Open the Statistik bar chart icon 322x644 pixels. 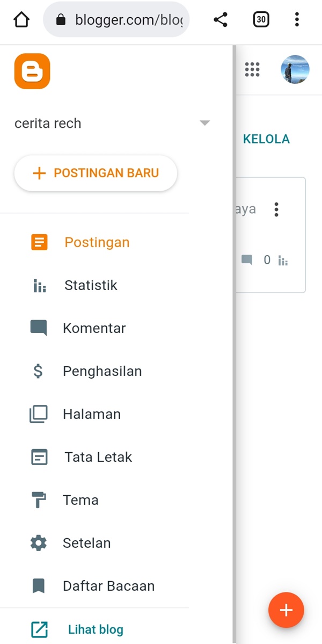pyautogui.click(x=39, y=286)
